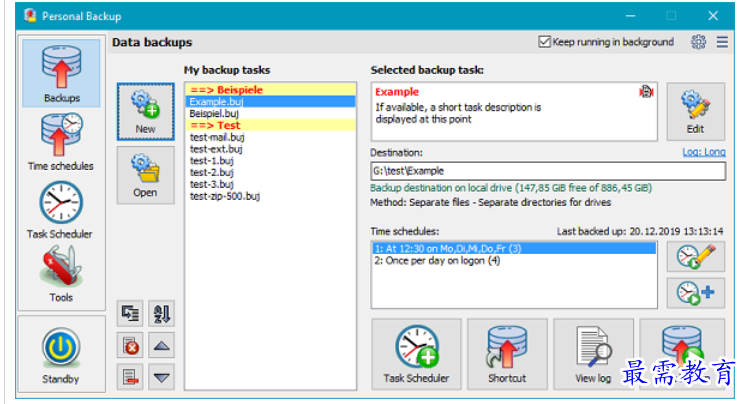Create a New backup task
Screen dimensions: 744x404
click(x=145, y=113)
